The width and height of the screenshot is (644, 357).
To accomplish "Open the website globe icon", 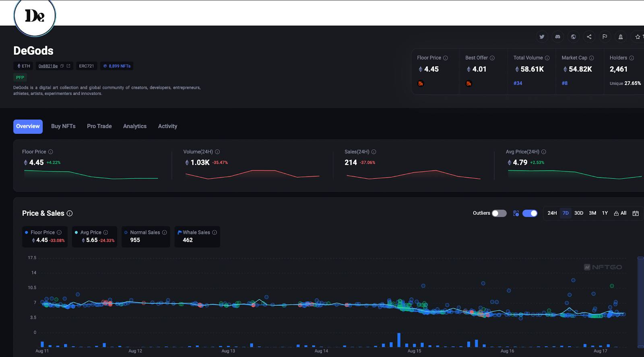I will [x=573, y=37].
